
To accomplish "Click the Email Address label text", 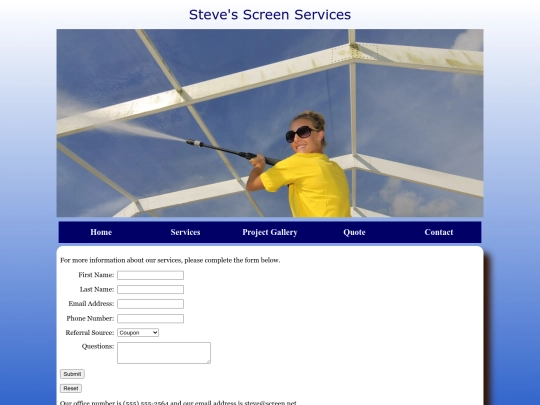I will (91, 304).
